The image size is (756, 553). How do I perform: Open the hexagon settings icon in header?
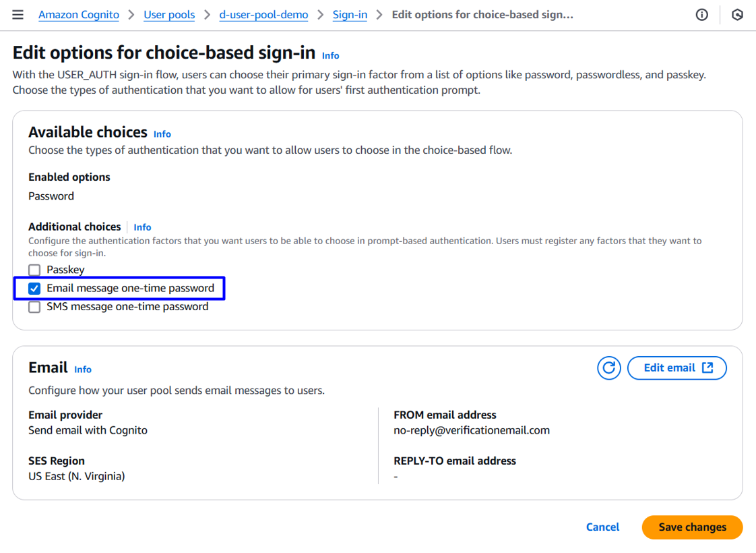coord(737,15)
